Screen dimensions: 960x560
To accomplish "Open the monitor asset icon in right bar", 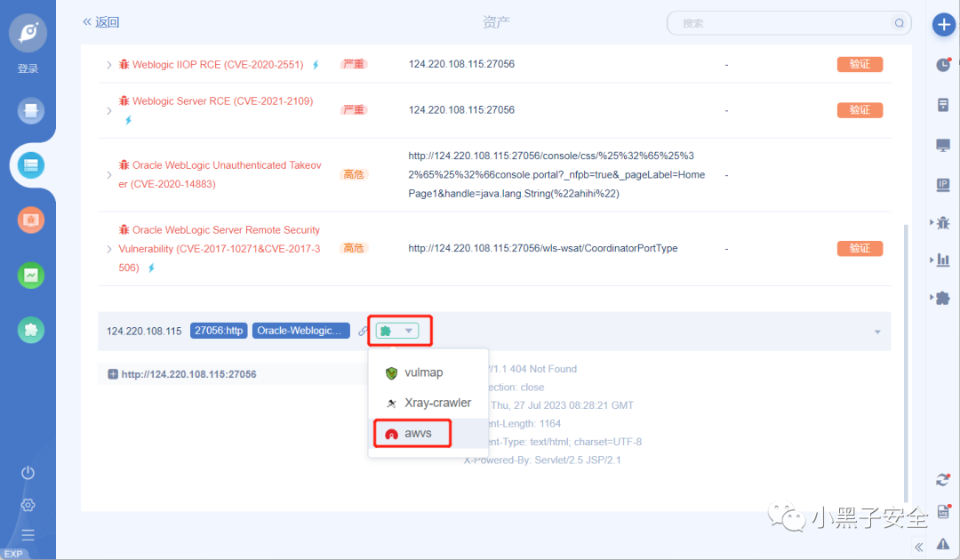I will coord(943,145).
